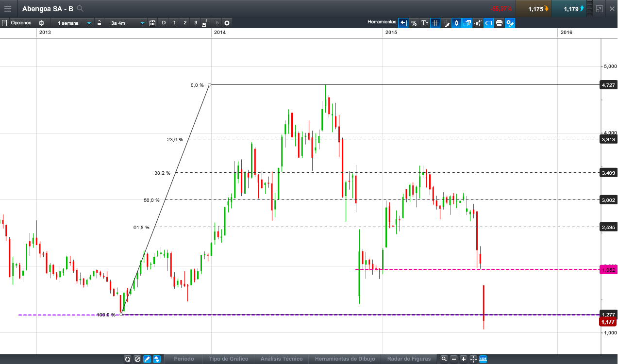Open presets settings gear
This screenshot has height=364, width=618.
[x=227, y=23]
